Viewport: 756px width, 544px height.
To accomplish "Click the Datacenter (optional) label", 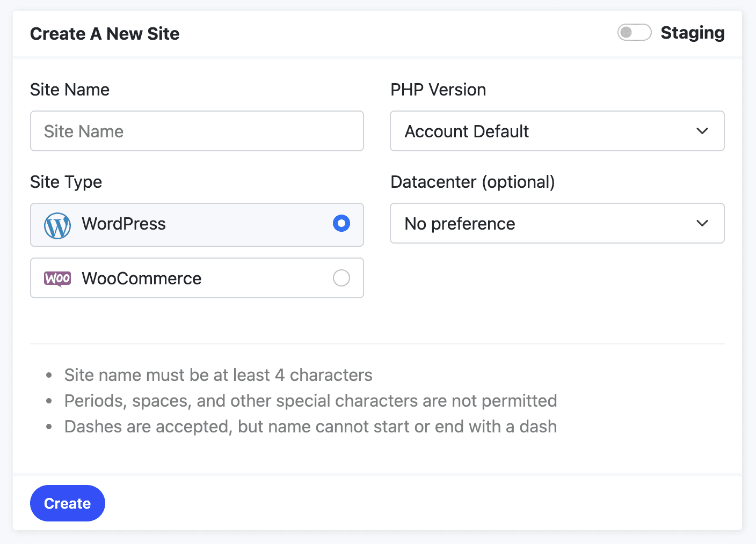I will (473, 182).
